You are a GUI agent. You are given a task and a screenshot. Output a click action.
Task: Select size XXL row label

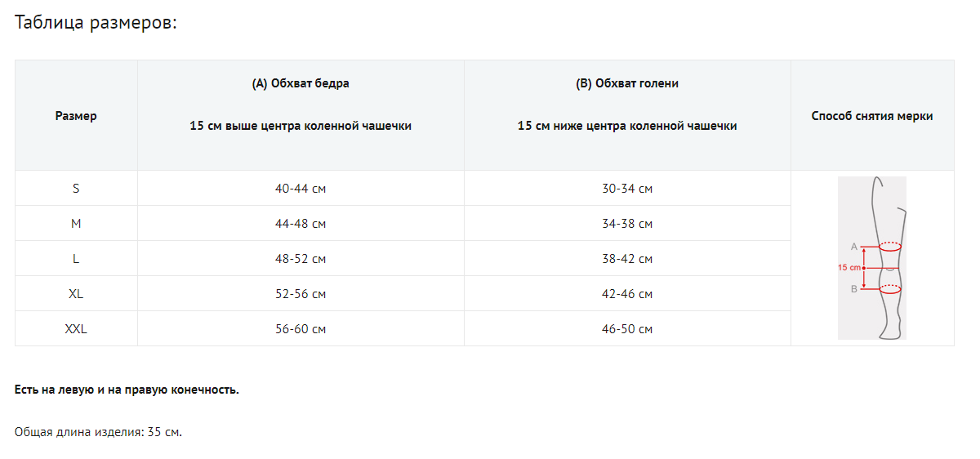[76, 329]
